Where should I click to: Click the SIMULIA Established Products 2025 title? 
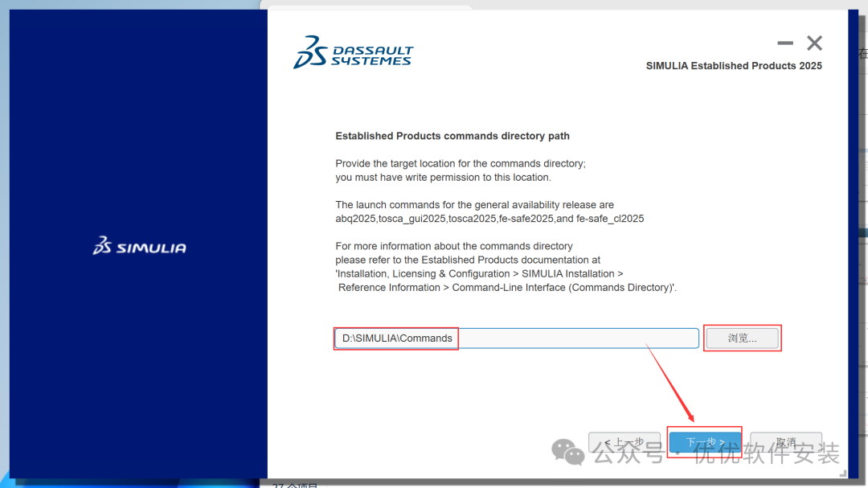pyautogui.click(x=734, y=66)
